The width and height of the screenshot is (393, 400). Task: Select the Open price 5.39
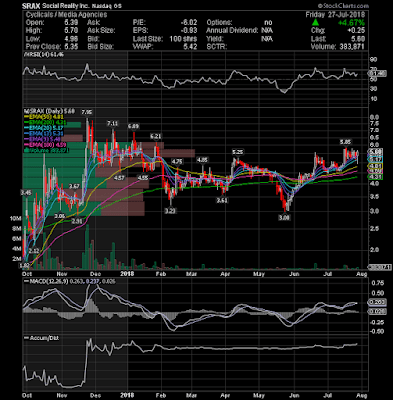tap(71, 23)
